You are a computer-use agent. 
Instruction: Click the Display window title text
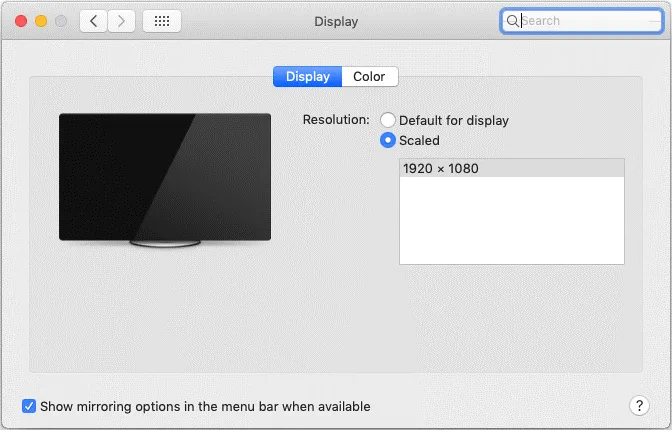pos(336,21)
